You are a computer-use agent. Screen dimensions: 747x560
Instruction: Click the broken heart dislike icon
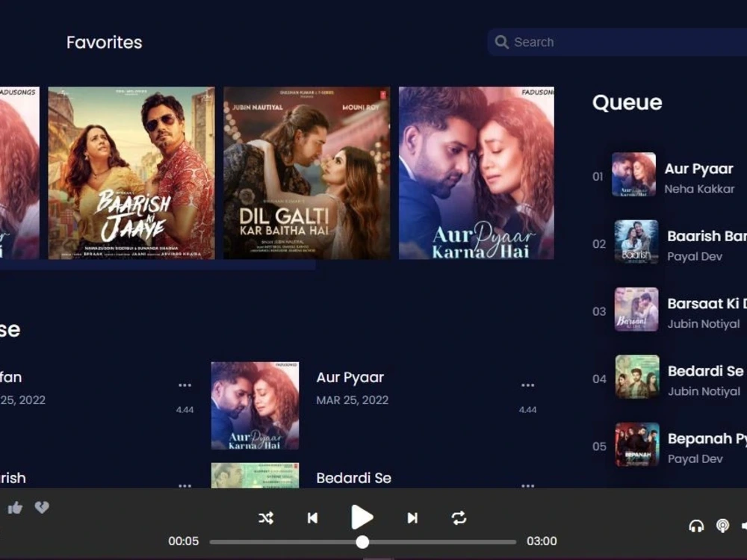tap(42, 507)
